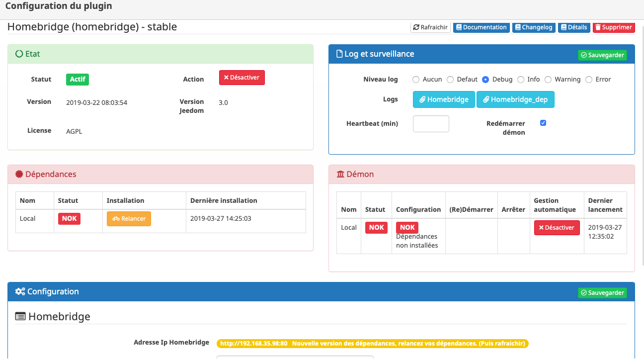
Task: Click the Démon Statut NOK badge
Action: coord(376,228)
